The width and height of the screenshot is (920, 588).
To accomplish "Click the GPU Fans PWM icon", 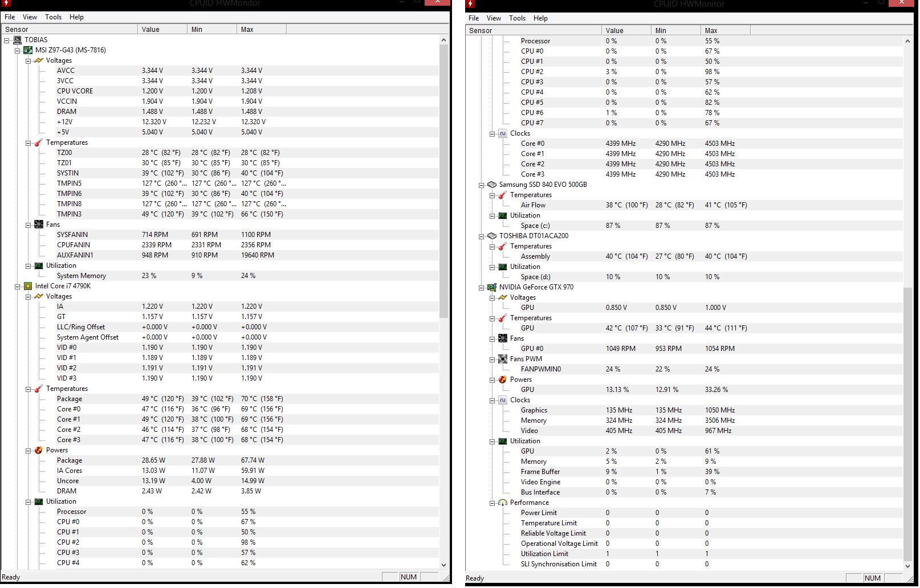I will click(x=503, y=359).
